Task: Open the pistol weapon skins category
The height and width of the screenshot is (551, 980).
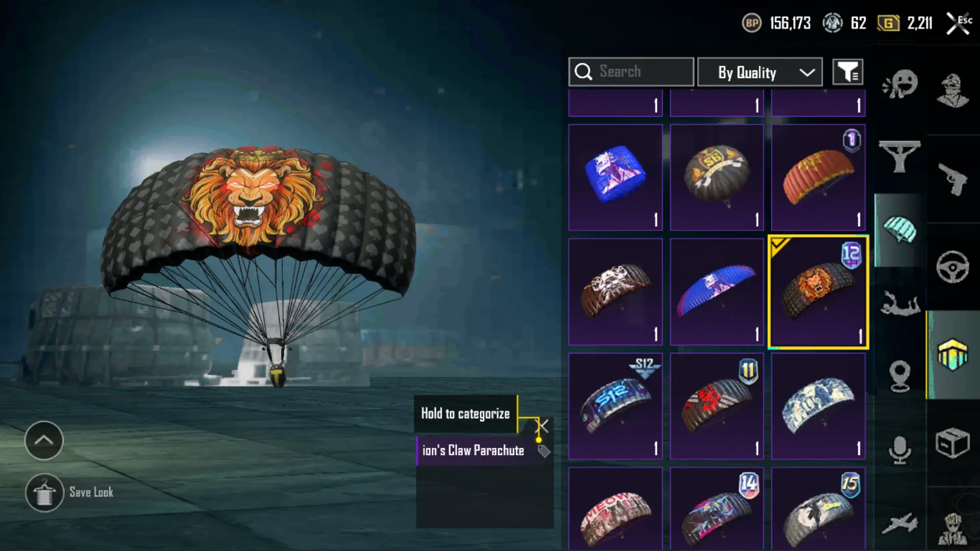Action: 952,179
